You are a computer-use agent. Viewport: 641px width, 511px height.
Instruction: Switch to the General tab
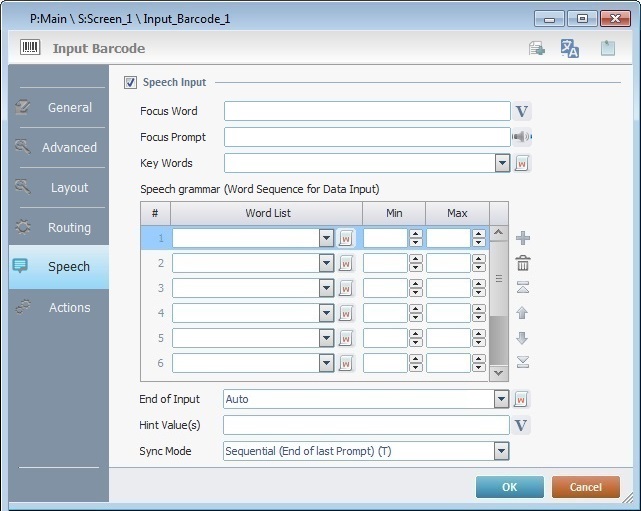click(59, 108)
